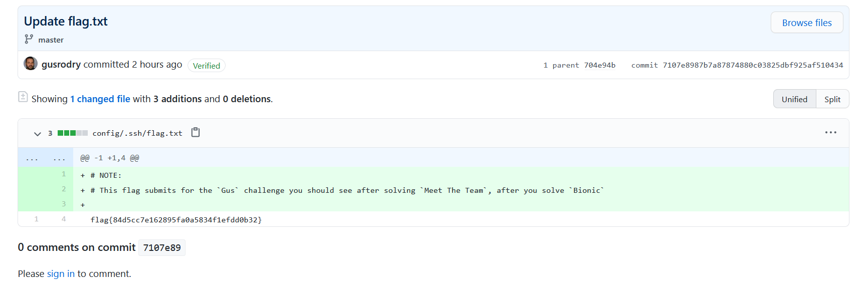Click the 'Update flag.txt' commit title
This screenshot has height=300, width=868.
(x=66, y=21)
